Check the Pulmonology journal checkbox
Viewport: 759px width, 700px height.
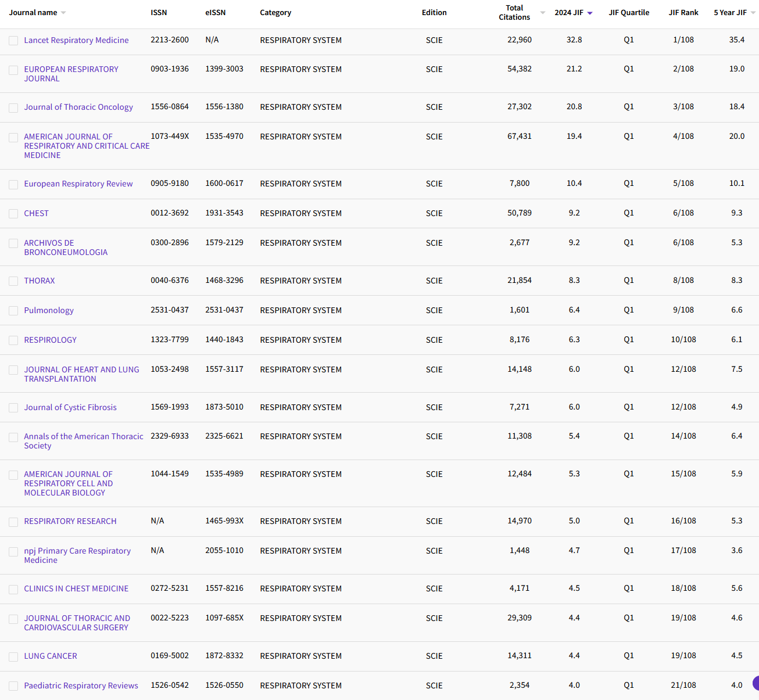pos(13,311)
